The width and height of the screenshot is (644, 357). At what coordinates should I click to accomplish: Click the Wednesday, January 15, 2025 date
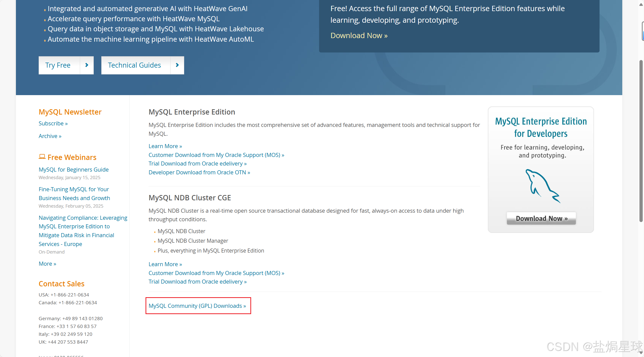point(69,177)
